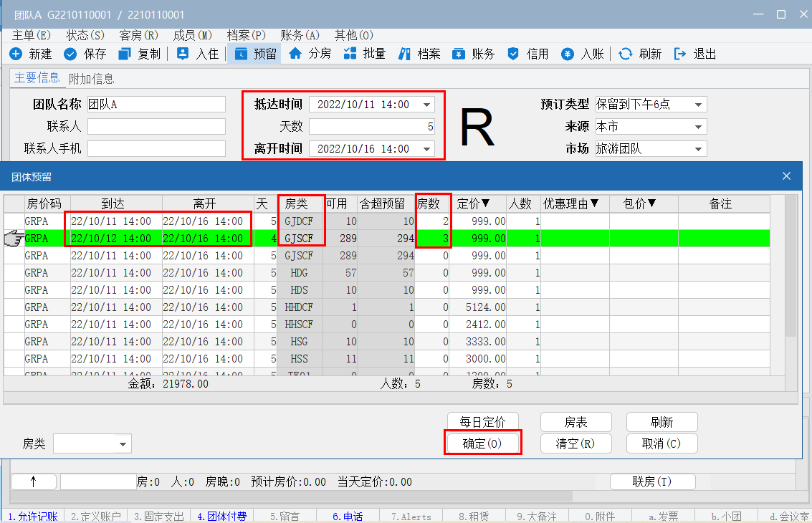Click the 3333.00 price cell

[478, 342]
